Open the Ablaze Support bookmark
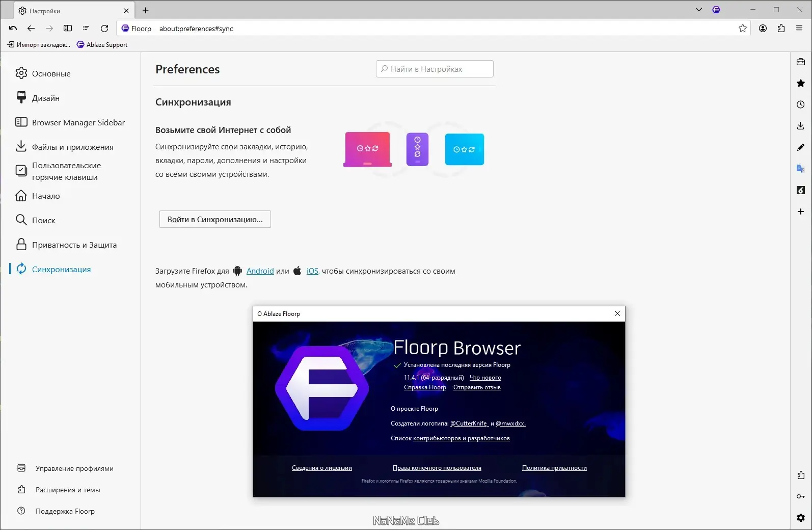This screenshot has height=530, width=812. (102, 44)
